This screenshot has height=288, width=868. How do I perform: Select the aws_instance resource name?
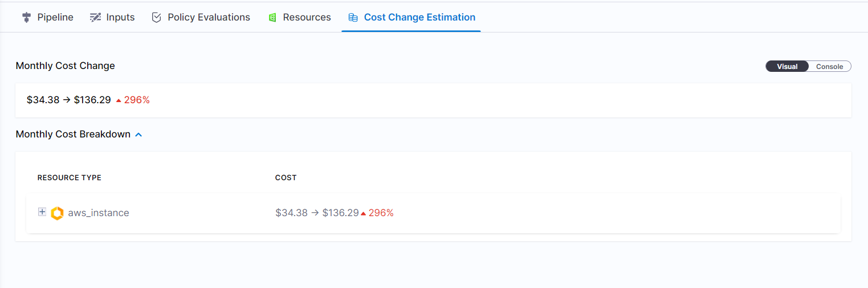tap(99, 213)
